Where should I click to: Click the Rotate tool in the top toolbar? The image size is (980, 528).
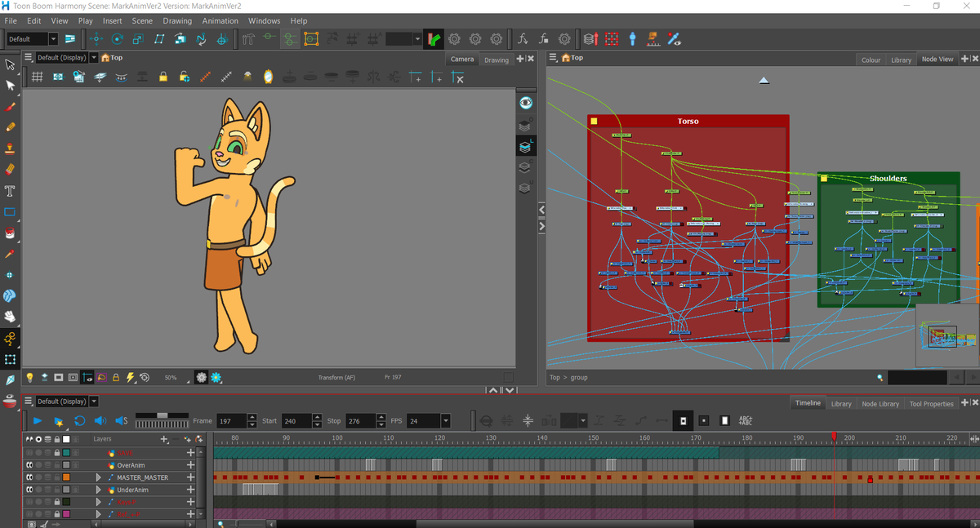coord(117,39)
